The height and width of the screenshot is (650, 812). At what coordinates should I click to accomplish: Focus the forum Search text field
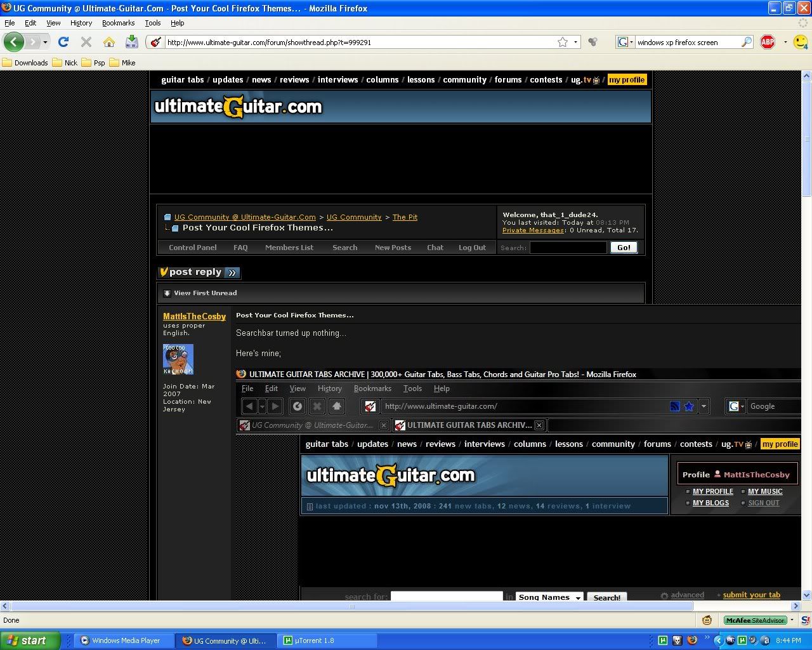point(568,248)
